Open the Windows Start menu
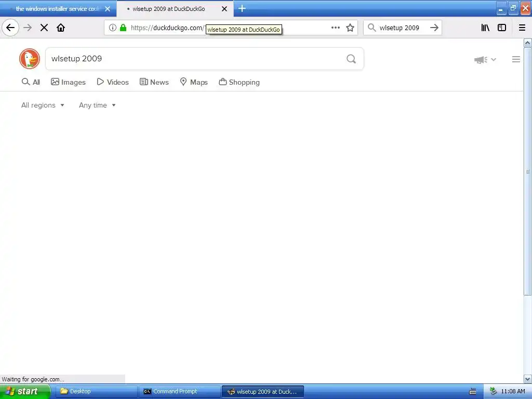Screen dimensions: 532x399 24,392
